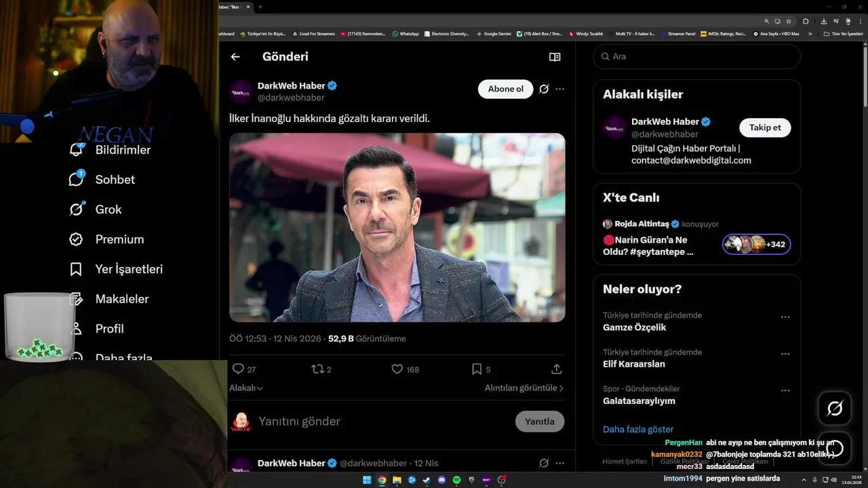Open Profil in the sidebar
The height and width of the screenshot is (488, 868).
coord(96,329)
